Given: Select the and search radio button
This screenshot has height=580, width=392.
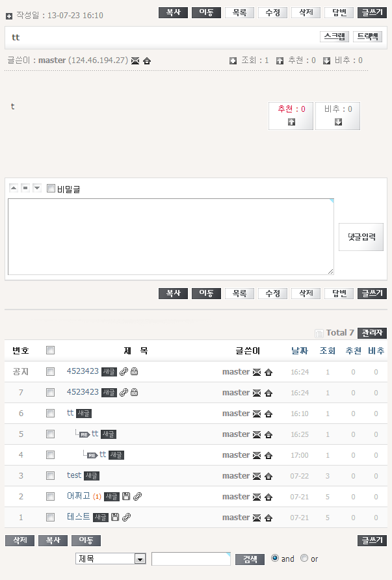Looking at the screenshot, I should 275,558.
